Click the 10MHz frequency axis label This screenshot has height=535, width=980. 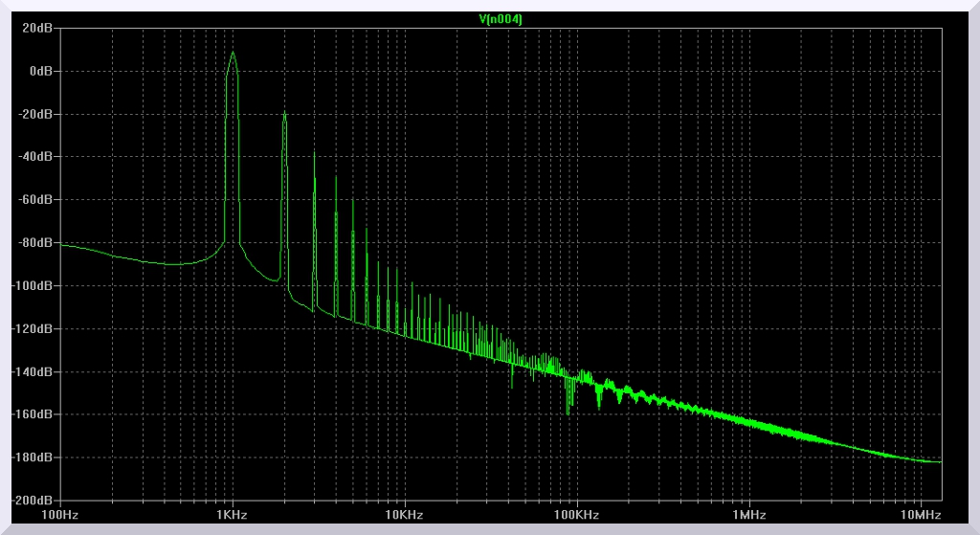tap(920, 514)
